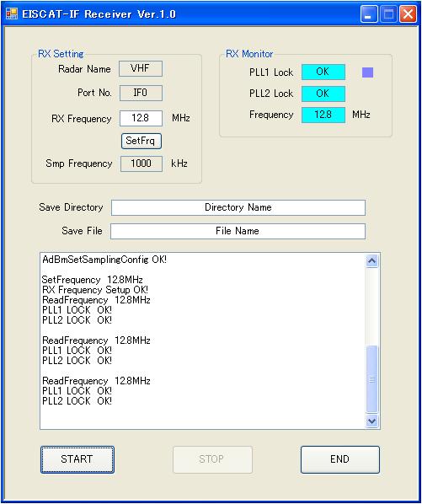The image size is (422, 504).
Task: Click the 'PLL2 Lock' label
Action: 271,94
